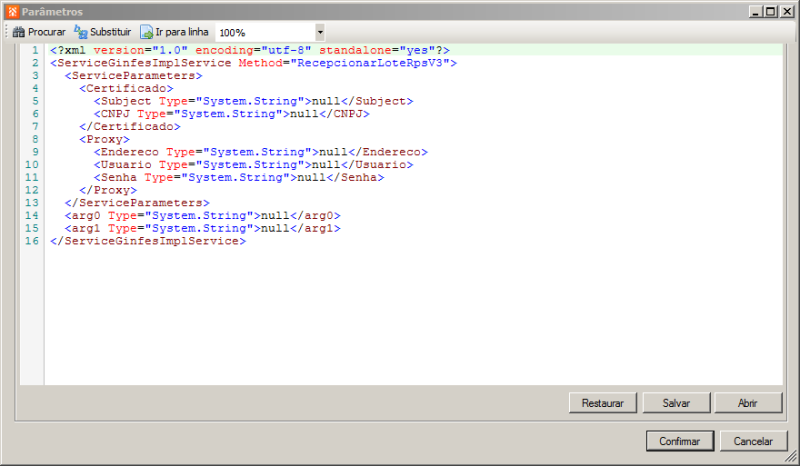
Task: Click the Parâmetros window title icon
Action: coord(13,11)
